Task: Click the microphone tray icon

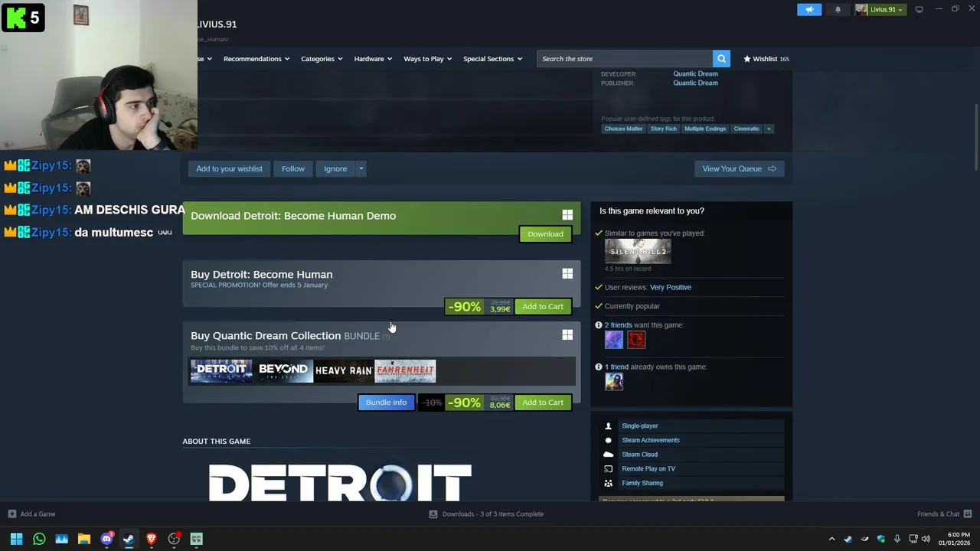Action: point(897,539)
